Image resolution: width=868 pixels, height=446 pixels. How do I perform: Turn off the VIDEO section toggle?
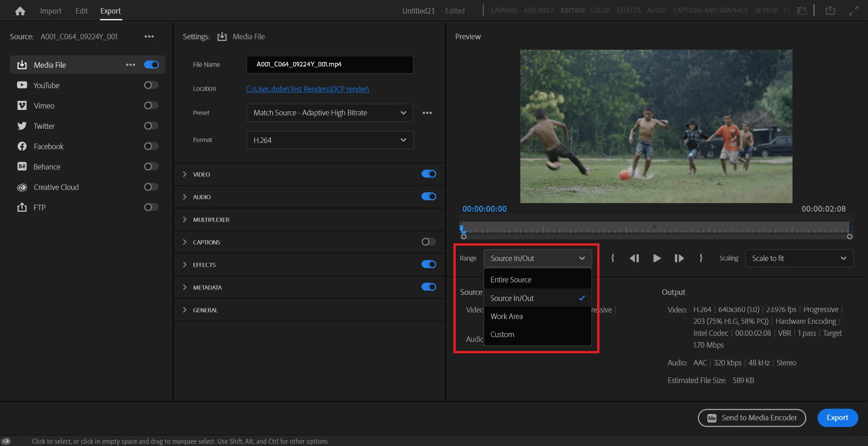429,174
